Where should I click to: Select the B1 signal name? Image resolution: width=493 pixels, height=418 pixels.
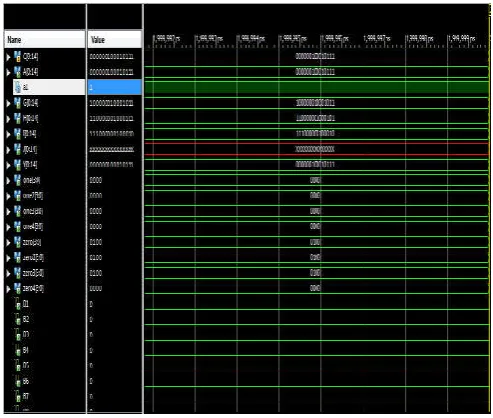click(x=26, y=304)
